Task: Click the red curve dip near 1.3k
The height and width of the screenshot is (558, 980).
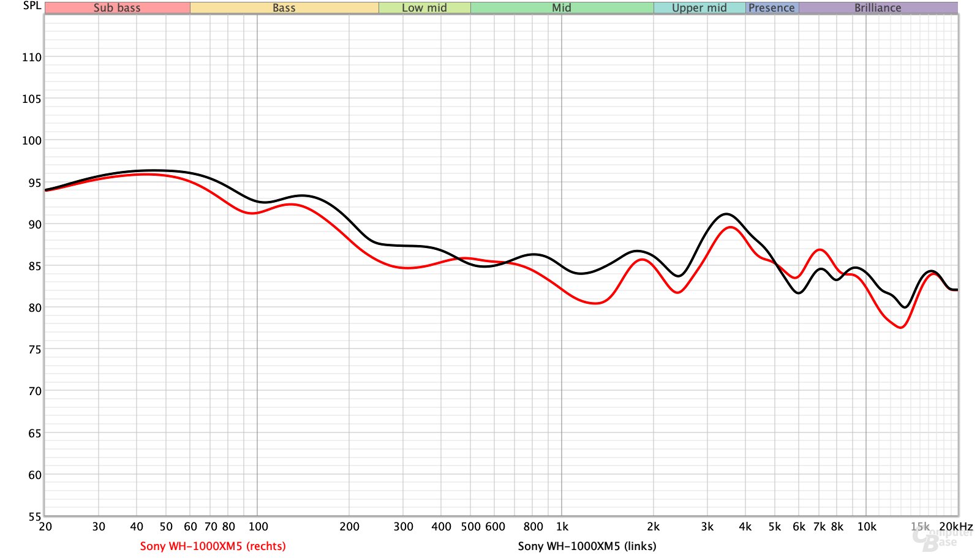Action: tap(595, 303)
